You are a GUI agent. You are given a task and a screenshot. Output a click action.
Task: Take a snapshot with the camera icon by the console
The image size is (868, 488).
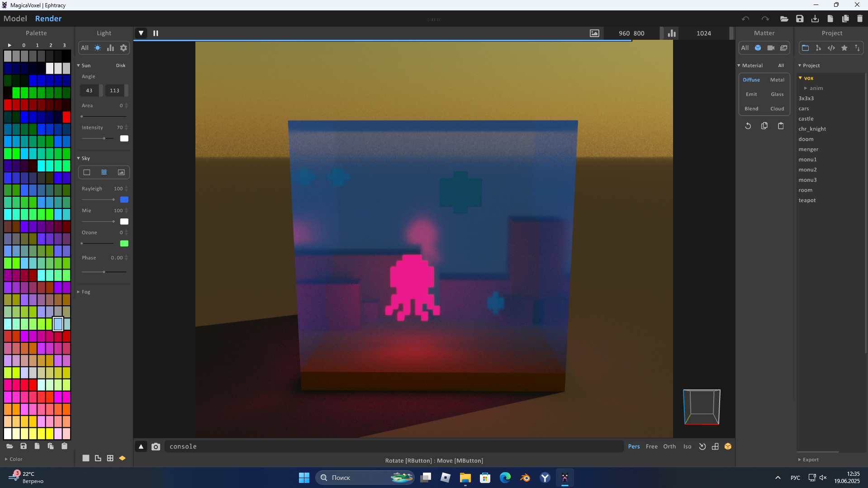(x=156, y=447)
